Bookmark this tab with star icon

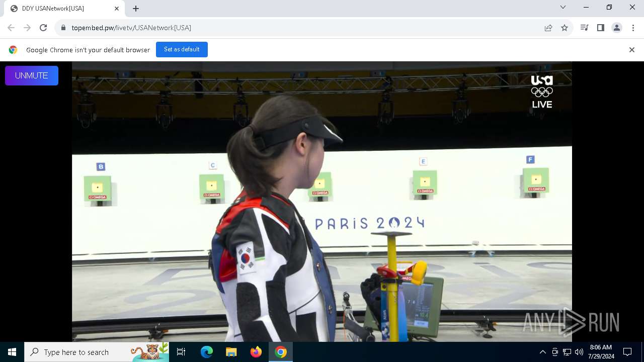[565, 28]
